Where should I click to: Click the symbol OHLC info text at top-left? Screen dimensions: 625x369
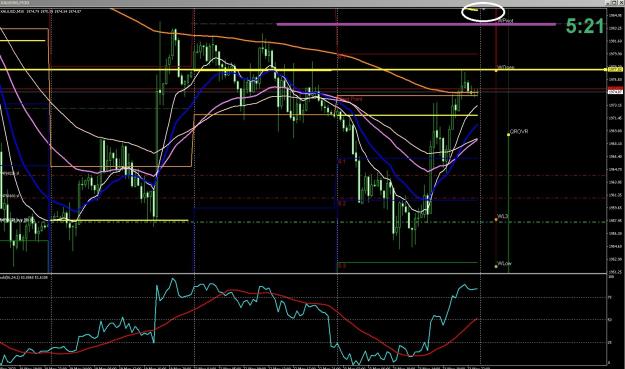41,12
